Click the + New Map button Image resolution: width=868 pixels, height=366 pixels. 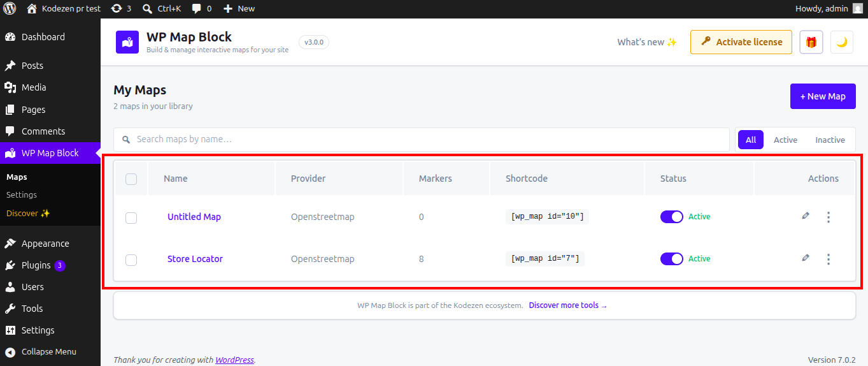tap(823, 96)
